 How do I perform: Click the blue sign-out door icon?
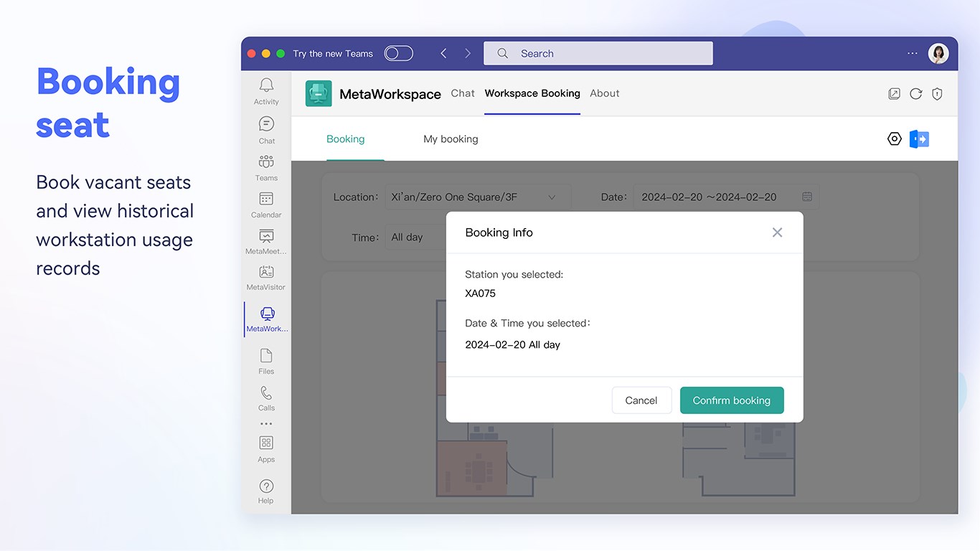tap(919, 139)
